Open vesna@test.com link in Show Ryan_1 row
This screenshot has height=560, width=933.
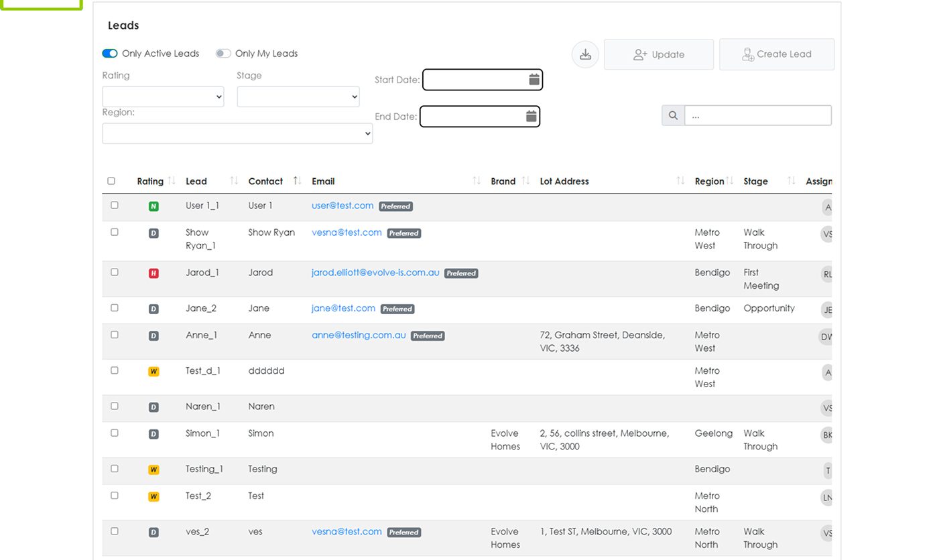click(x=347, y=232)
